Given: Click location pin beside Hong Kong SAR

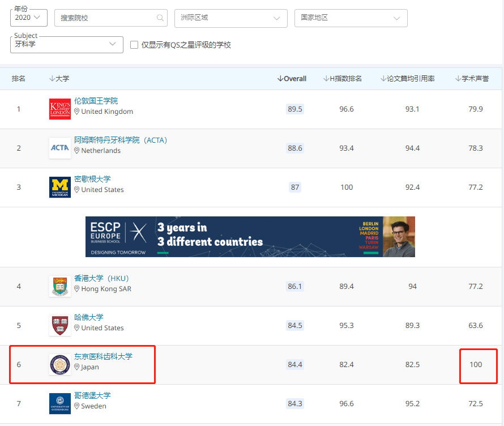Looking at the screenshot, I should point(77,289).
